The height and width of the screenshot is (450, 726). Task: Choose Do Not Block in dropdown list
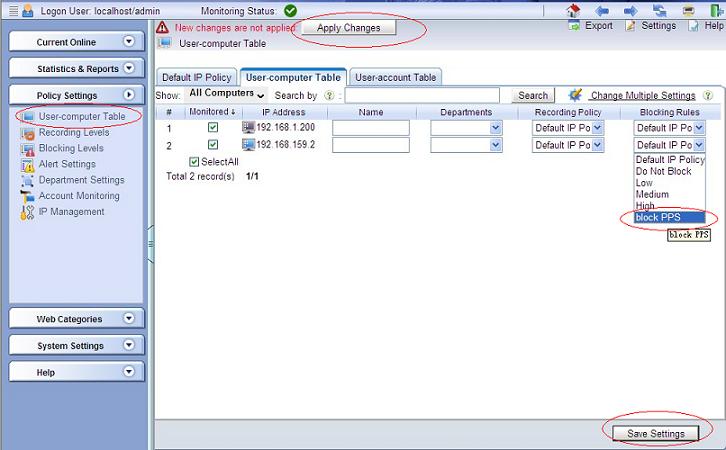point(670,171)
